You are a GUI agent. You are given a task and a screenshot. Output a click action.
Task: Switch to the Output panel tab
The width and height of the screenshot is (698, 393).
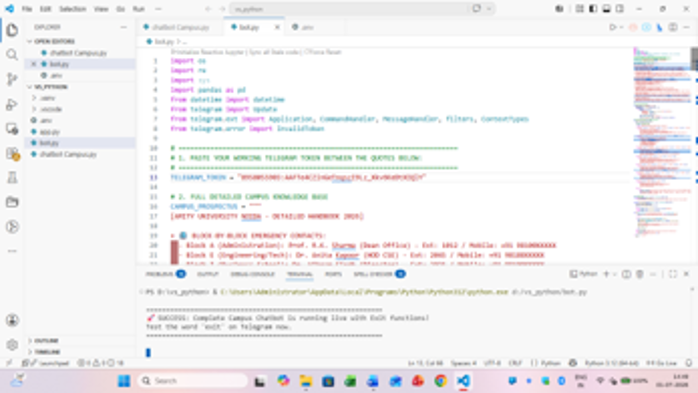[207, 274]
